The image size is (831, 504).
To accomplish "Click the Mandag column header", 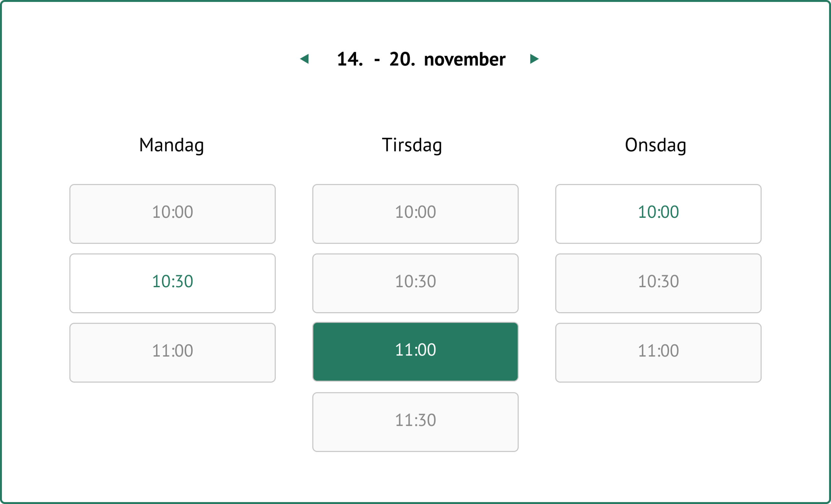I will [172, 145].
